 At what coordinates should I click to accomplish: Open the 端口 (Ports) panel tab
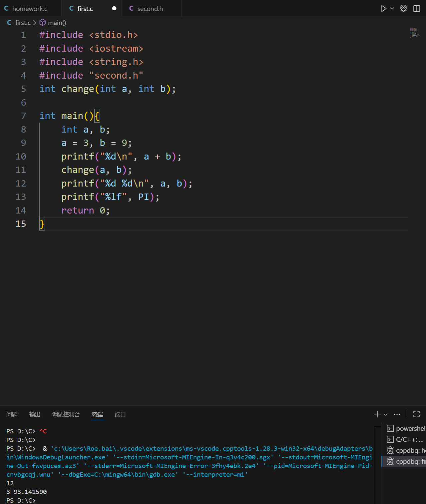(120, 414)
